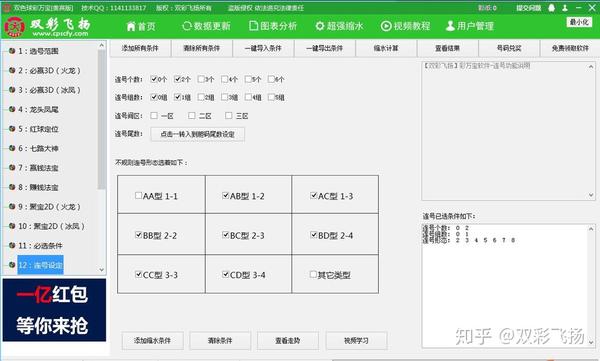The image size is (600, 361).
Task: Uncheck the BD型 2-4 checkbox
Action: click(x=314, y=234)
